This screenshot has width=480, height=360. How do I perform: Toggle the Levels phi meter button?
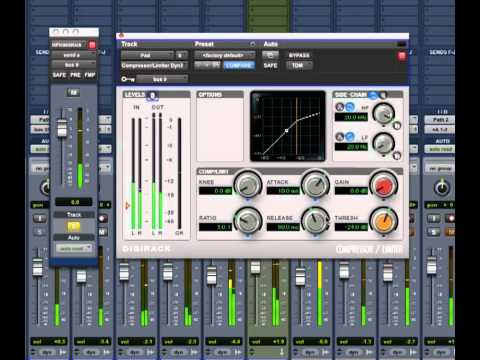click(152, 95)
